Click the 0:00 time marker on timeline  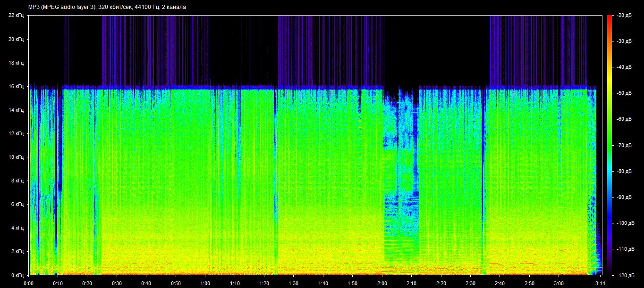point(28,283)
